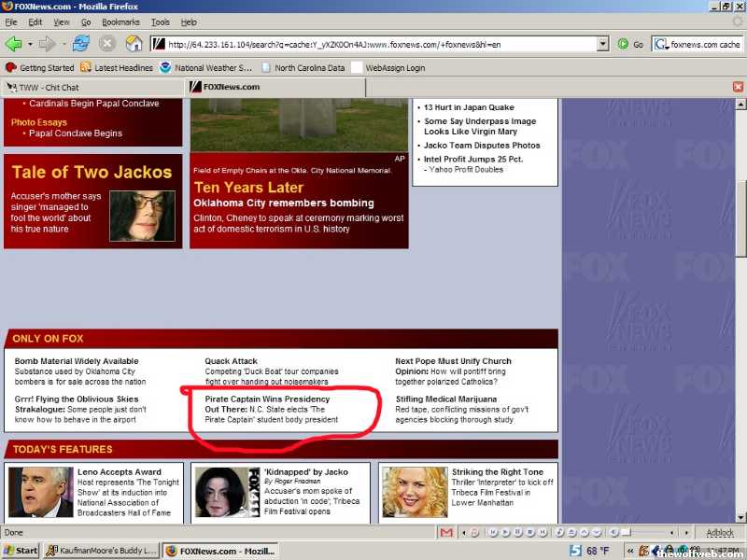Click the Stop loading icon
Image resolution: width=747 pixels, height=560 pixels.
(107, 44)
